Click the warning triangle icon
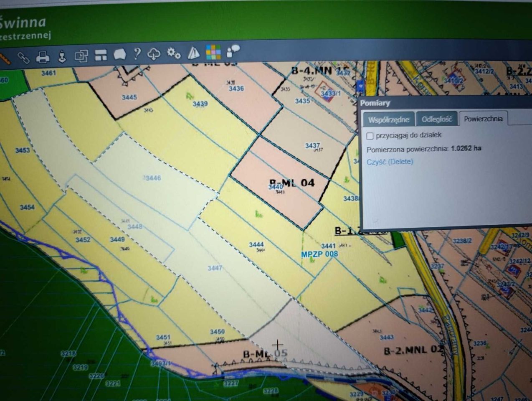 click(x=193, y=53)
